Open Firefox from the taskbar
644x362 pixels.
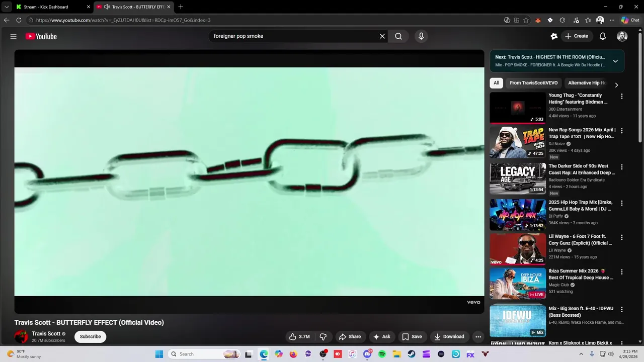(293, 354)
